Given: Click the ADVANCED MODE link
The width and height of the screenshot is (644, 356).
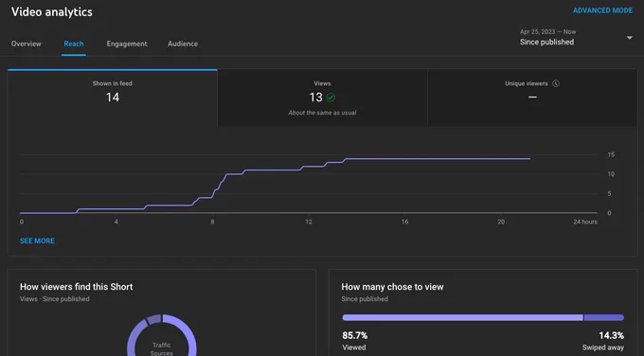Looking at the screenshot, I should (602, 10).
